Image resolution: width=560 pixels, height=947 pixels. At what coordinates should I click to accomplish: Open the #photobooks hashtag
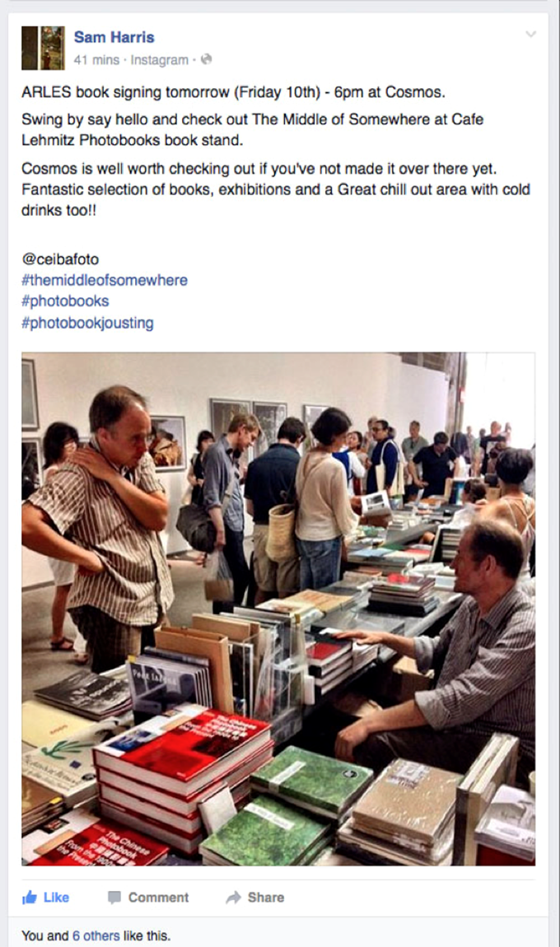[65, 301]
